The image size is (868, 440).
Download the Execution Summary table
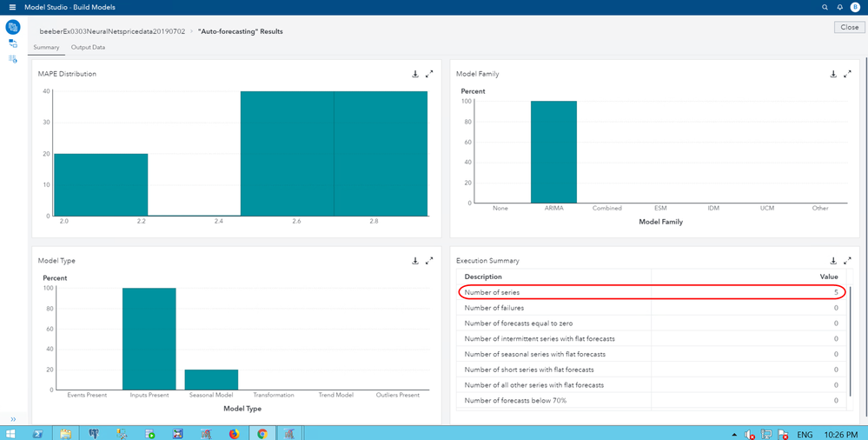coord(833,260)
